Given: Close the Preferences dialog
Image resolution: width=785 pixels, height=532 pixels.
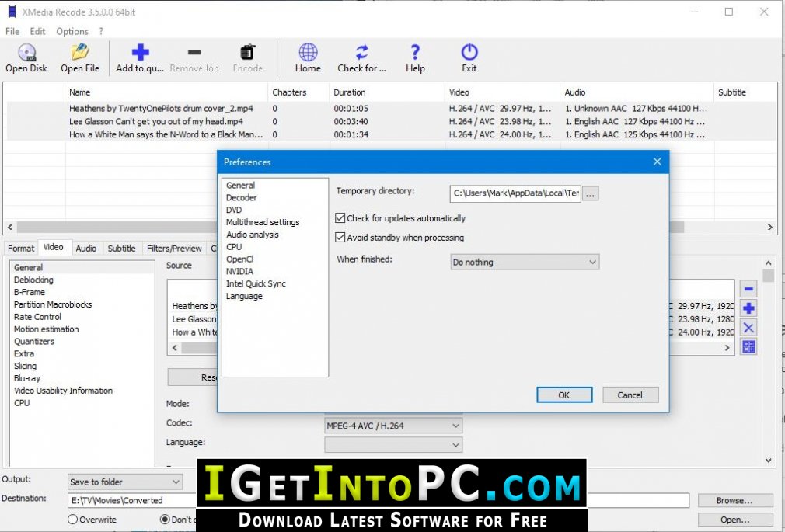Looking at the screenshot, I should click(x=658, y=162).
